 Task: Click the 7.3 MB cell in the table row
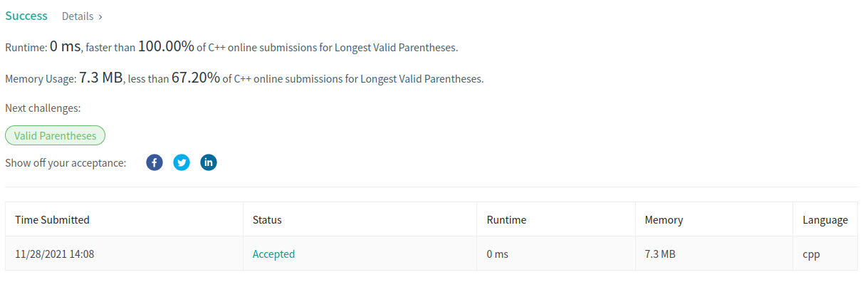point(660,254)
